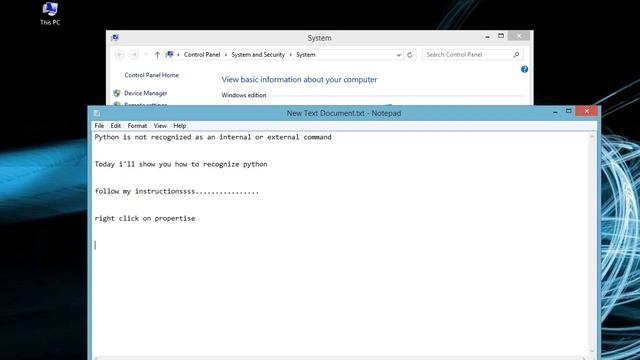Go back in System window

[x=119, y=54]
